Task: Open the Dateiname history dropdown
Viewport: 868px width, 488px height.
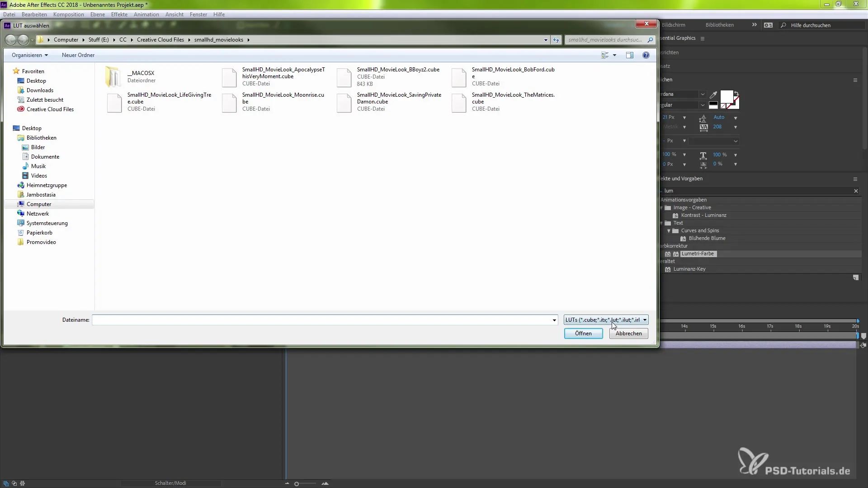Action: coord(554,320)
